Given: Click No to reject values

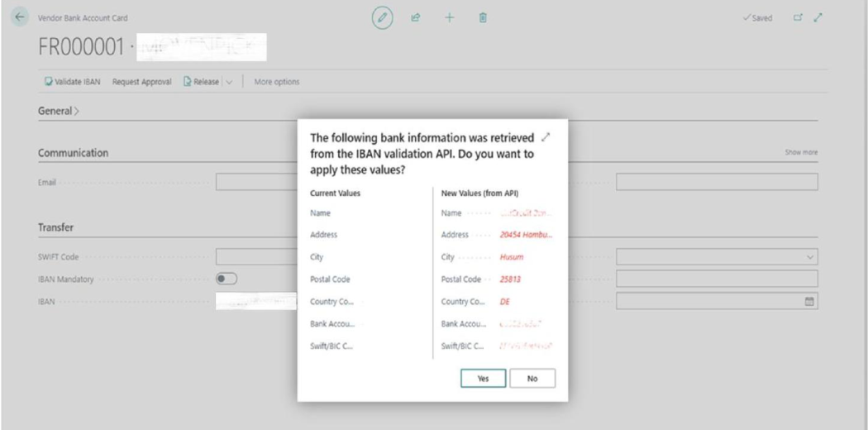Looking at the screenshot, I should click(532, 379).
